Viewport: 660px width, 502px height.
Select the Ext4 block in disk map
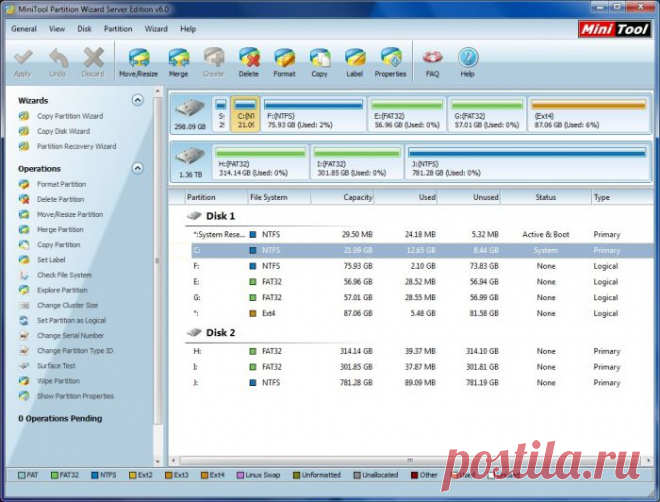[x=588, y=114]
